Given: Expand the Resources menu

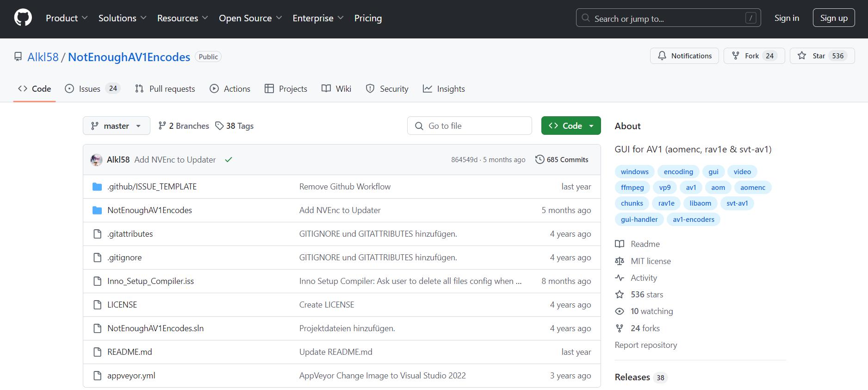Looking at the screenshot, I should 182,18.
